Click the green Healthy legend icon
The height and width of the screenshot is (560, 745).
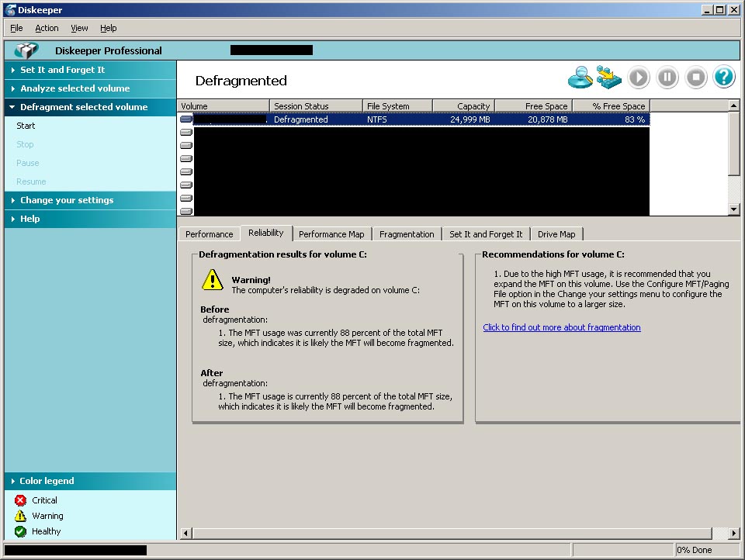[20, 531]
